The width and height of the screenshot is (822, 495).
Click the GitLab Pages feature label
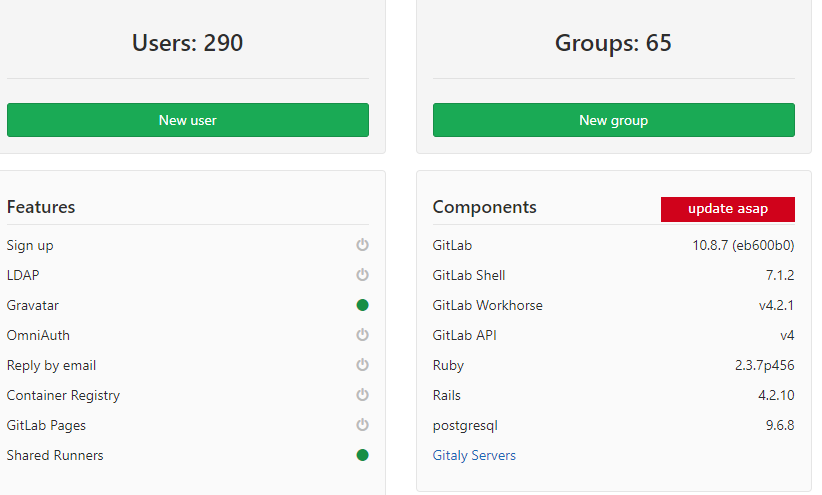pyautogui.click(x=46, y=425)
